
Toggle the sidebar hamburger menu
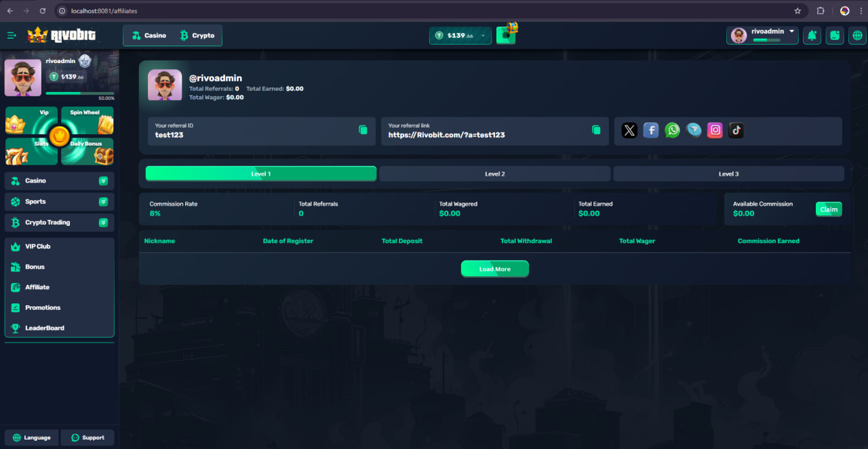(x=12, y=35)
